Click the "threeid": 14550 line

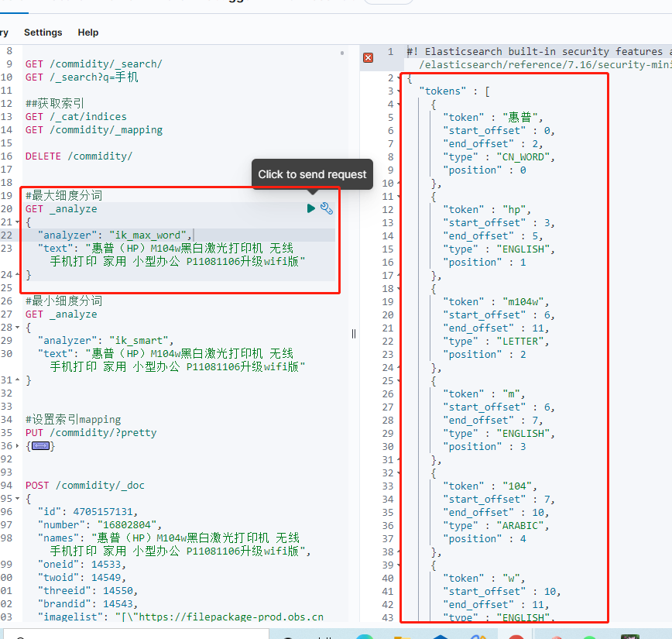click(87, 591)
